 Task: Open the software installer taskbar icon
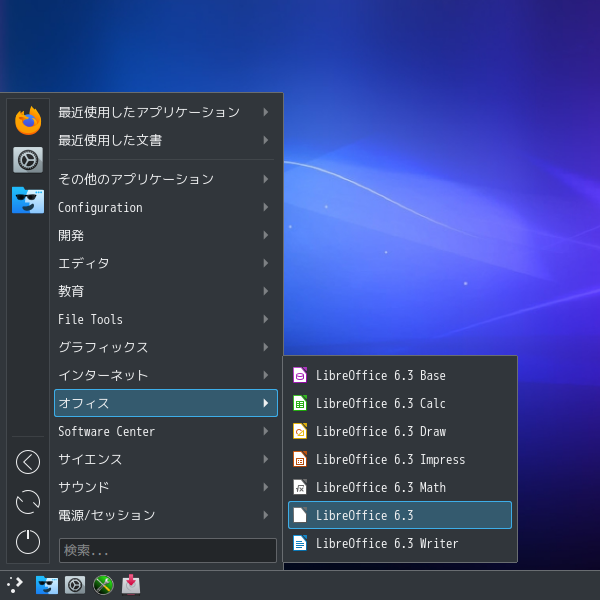tap(131, 585)
